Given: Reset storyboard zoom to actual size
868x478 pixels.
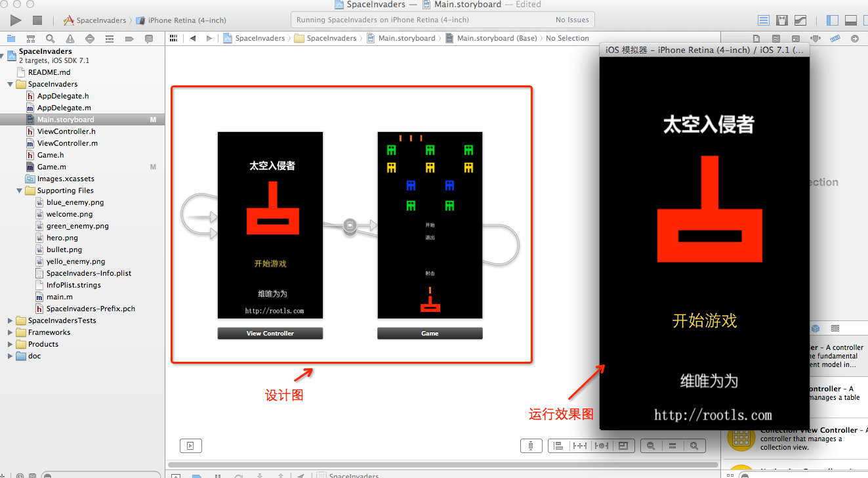Looking at the screenshot, I should tap(672, 446).
